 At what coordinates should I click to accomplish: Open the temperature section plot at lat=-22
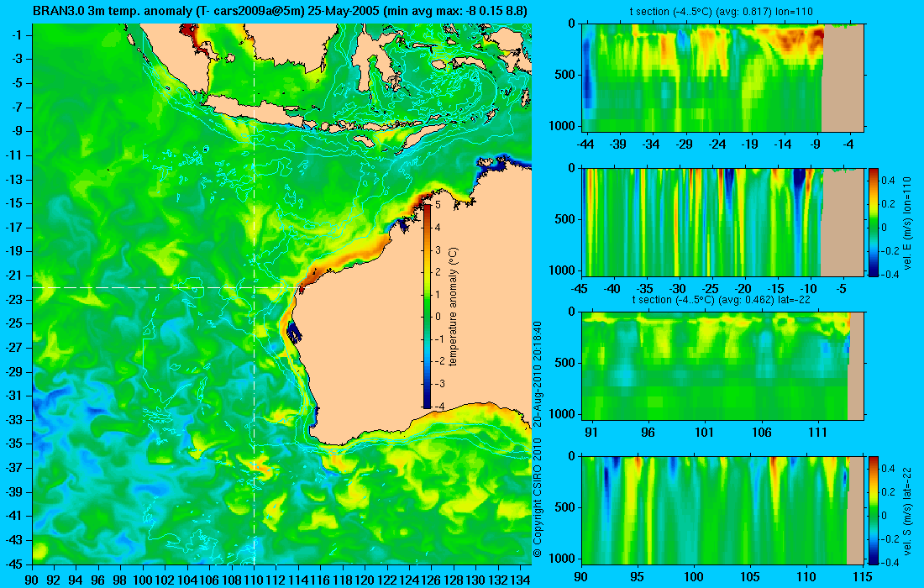pos(723,365)
